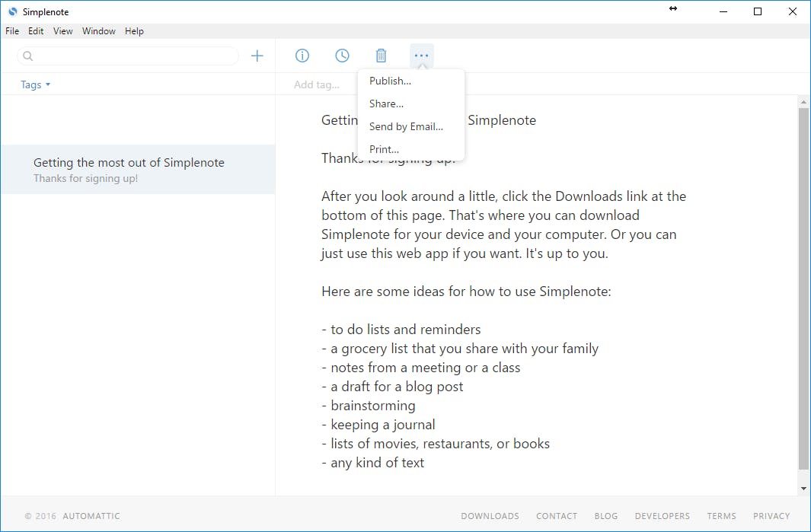Click the TERMS footer link
The width and height of the screenshot is (811, 532).
[x=721, y=516]
